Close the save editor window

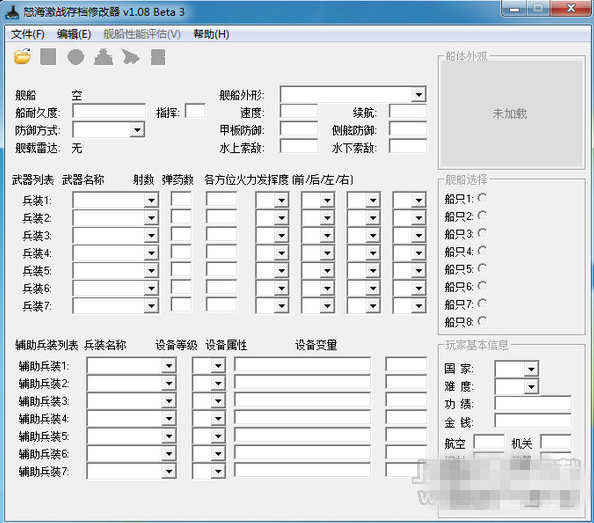click(571, 8)
